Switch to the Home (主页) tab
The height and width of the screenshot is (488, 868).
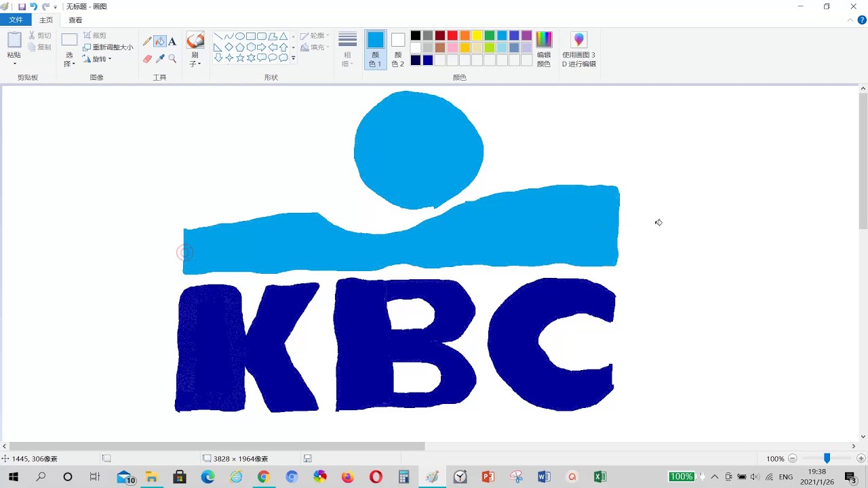[x=46, y=20]
